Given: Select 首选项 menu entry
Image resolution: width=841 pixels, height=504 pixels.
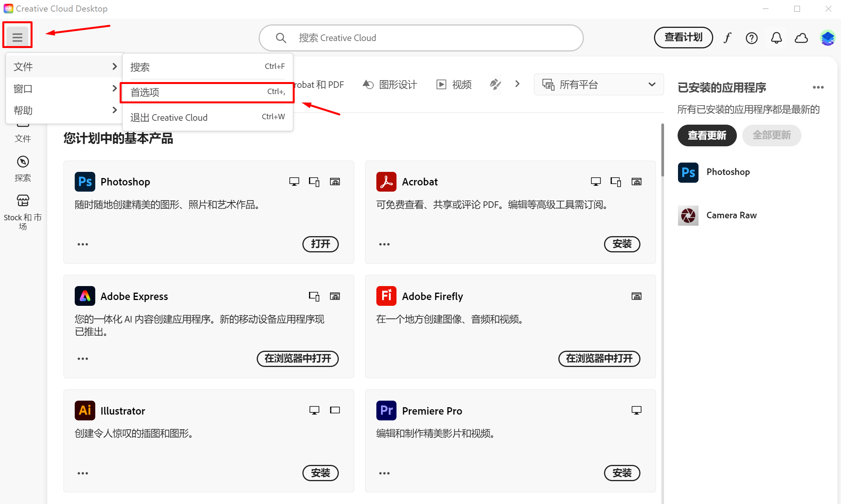Looking at the screenshot, I should click(x=208, y=92).
